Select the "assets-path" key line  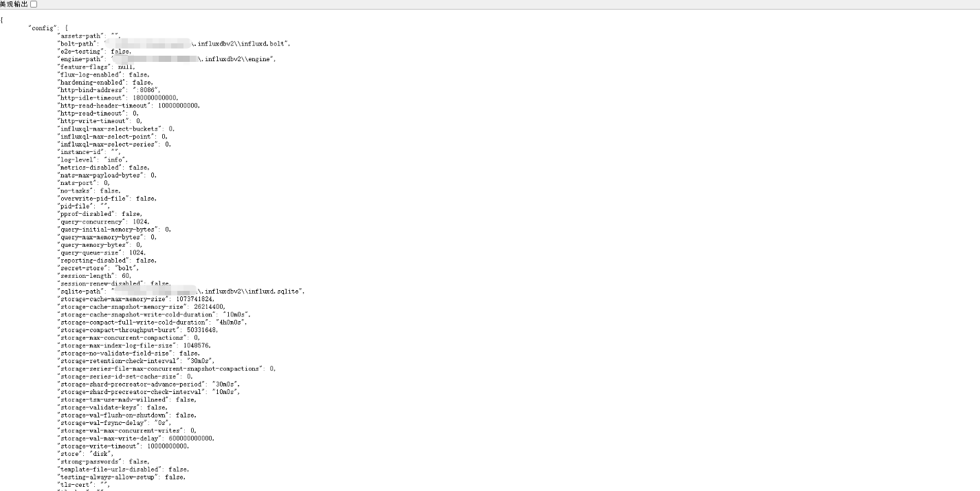(x=82, y=35)
